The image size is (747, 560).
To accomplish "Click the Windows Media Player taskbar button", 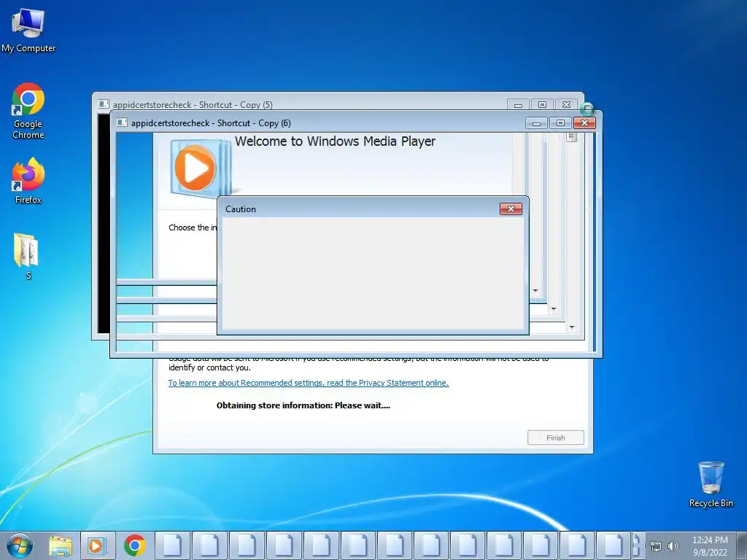I will [97, 545].
